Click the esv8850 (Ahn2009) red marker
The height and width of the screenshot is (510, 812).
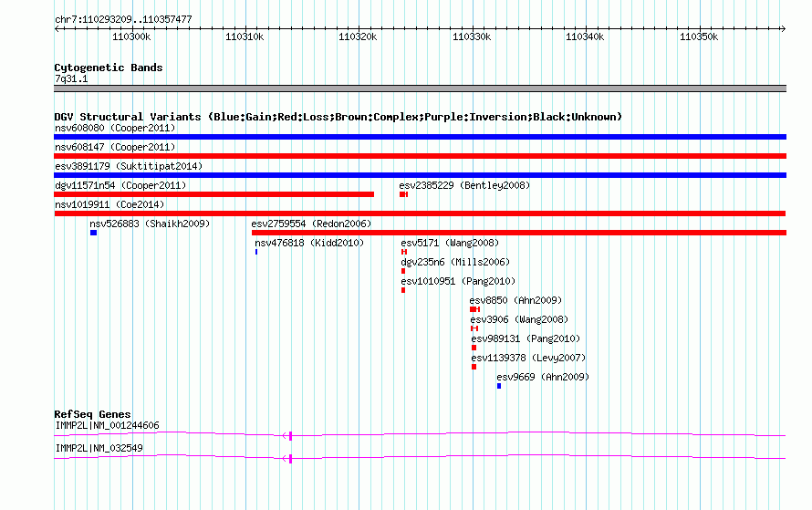click(474, 309)
